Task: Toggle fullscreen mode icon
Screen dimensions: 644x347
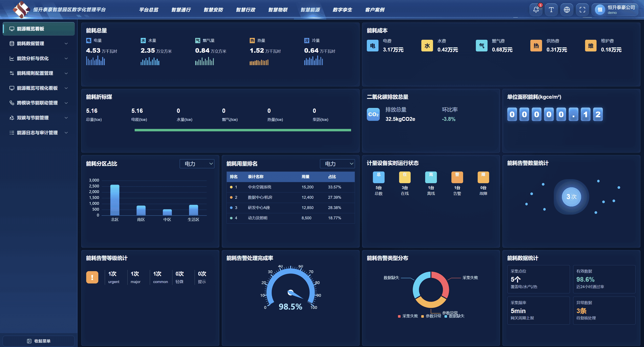Action: (x=582, y=10)
